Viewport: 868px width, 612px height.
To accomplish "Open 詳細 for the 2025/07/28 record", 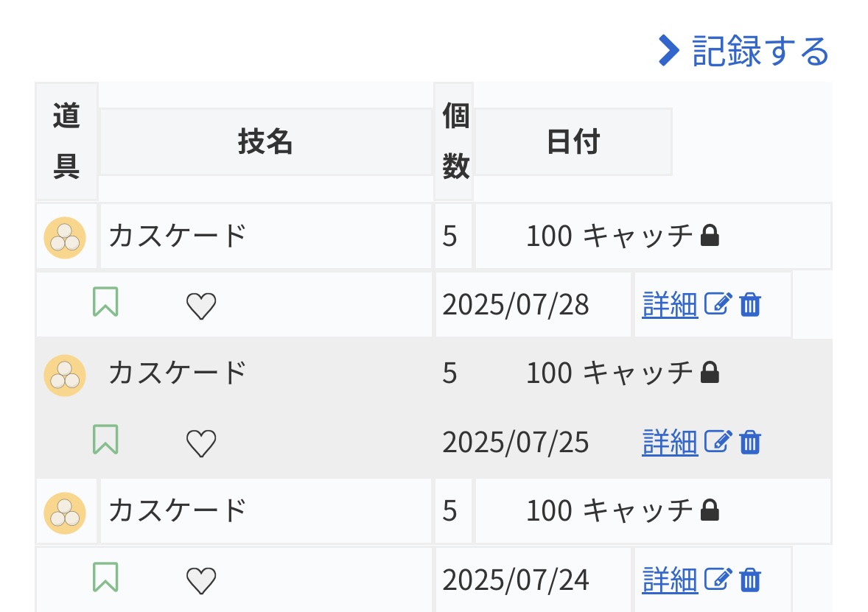I will [x=670, y=304].
